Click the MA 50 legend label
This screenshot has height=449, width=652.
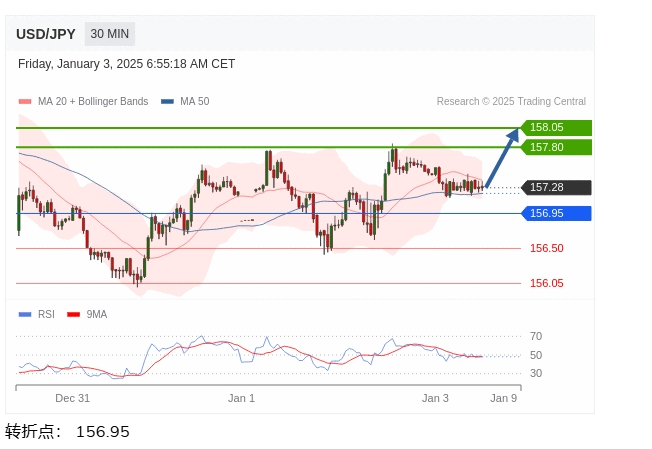pos(195,101)
